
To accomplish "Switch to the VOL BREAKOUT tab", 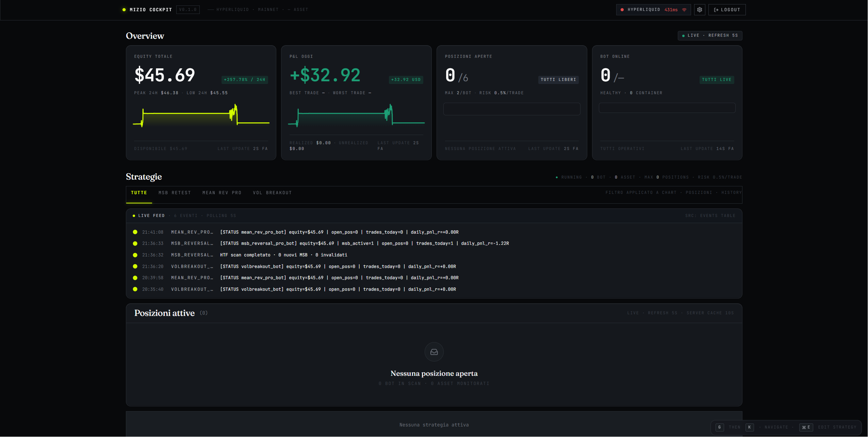I will 272,193.
